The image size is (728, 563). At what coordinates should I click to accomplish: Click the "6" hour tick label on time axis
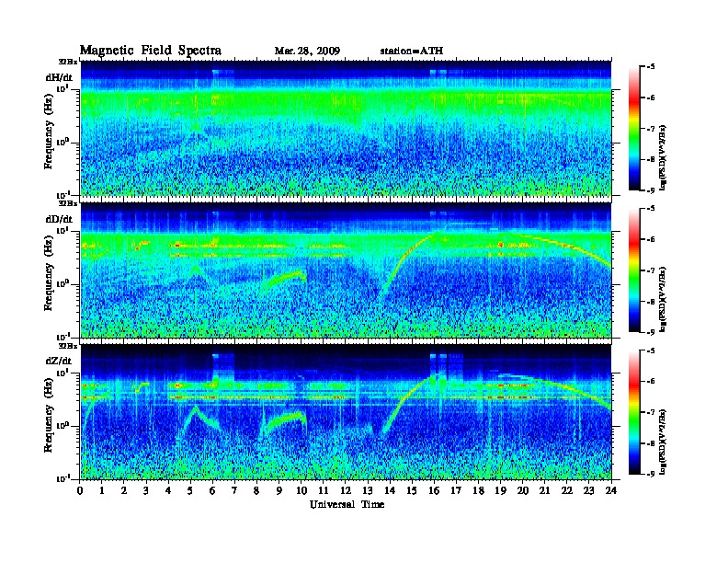tap(213, 490)
